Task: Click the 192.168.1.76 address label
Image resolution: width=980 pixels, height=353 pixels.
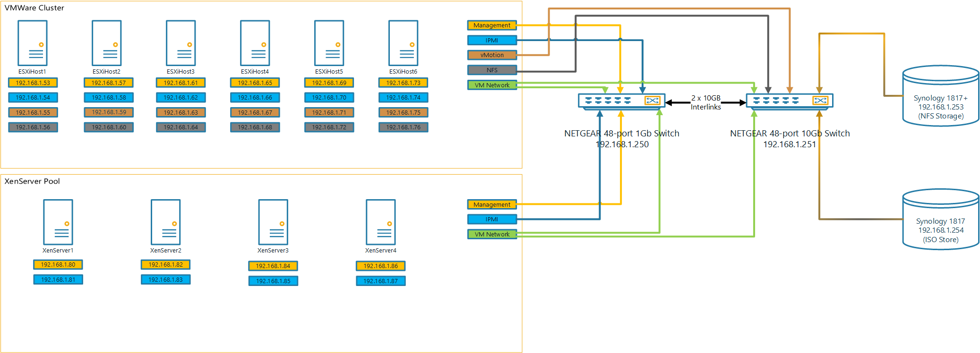Action: click(x=404, y=127)
